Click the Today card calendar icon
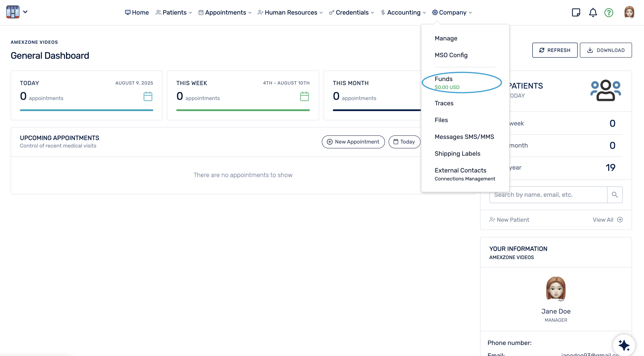The width and height of the screenshot is (644, 356). [x=148, y=96]
